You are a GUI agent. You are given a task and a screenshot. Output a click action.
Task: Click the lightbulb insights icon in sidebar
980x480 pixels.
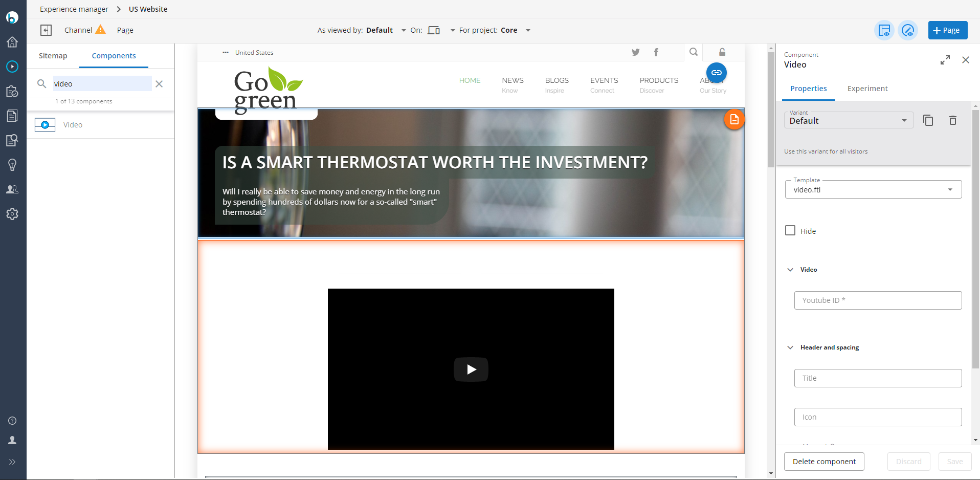tap(12, 165)
